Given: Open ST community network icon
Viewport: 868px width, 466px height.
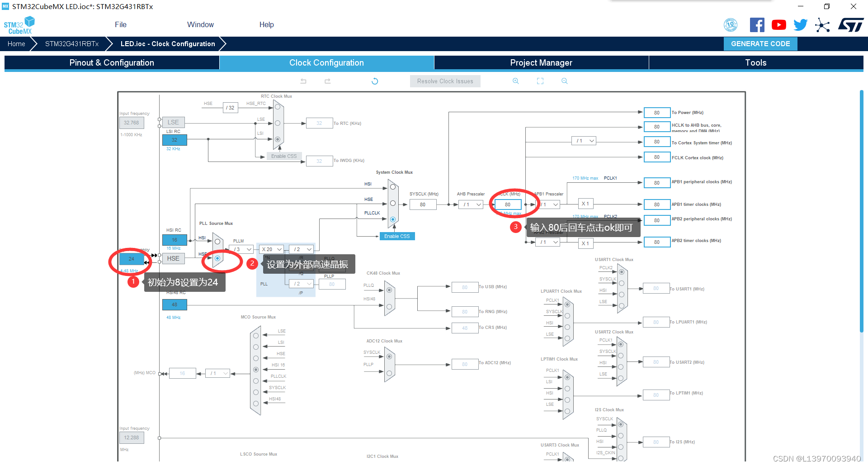Looking at the screenshot, I should (x=822, y=25).
